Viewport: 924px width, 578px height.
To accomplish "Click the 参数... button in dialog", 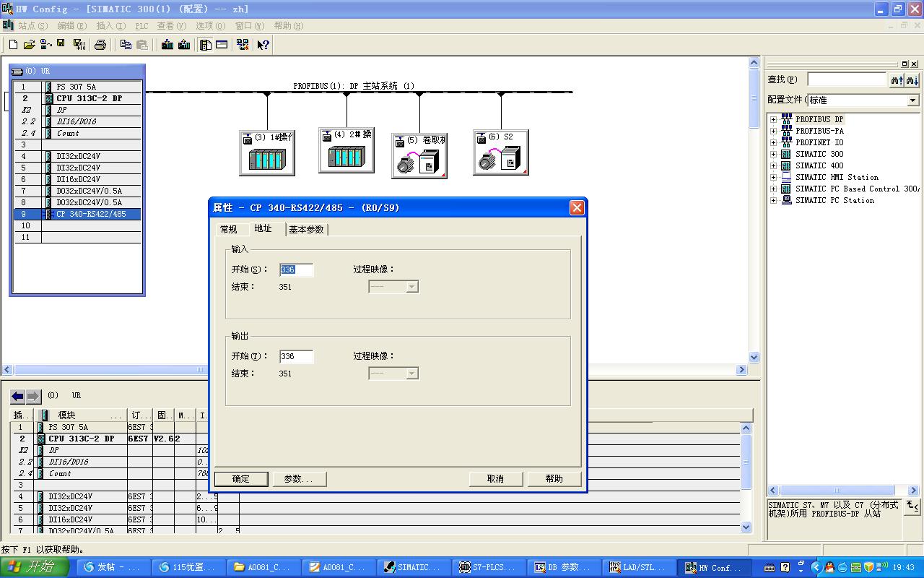I will [x=299, y=478].
